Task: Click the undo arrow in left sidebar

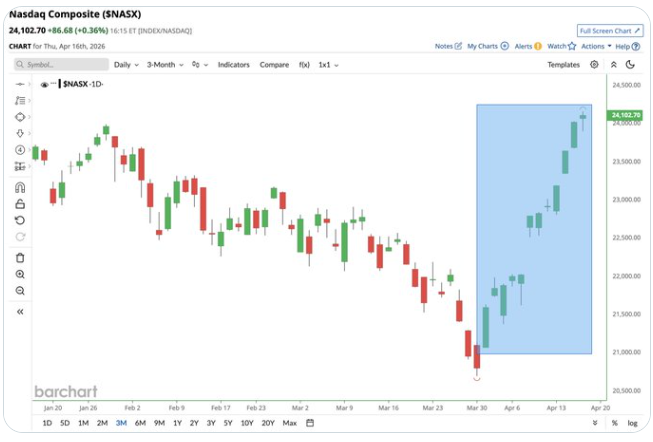Action: [20, 220]
